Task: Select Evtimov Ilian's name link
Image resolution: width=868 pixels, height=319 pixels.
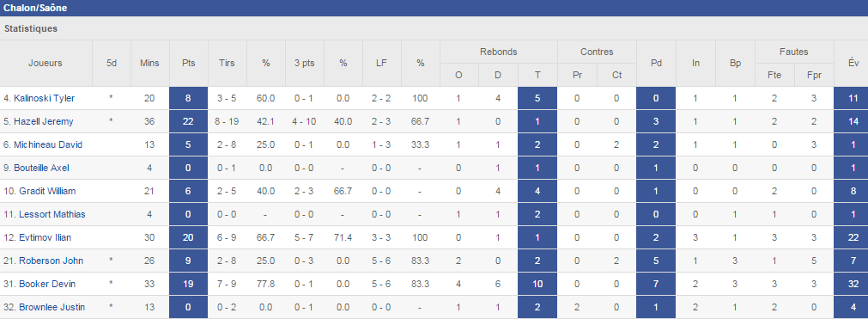Action: click(x=46, y=238)
